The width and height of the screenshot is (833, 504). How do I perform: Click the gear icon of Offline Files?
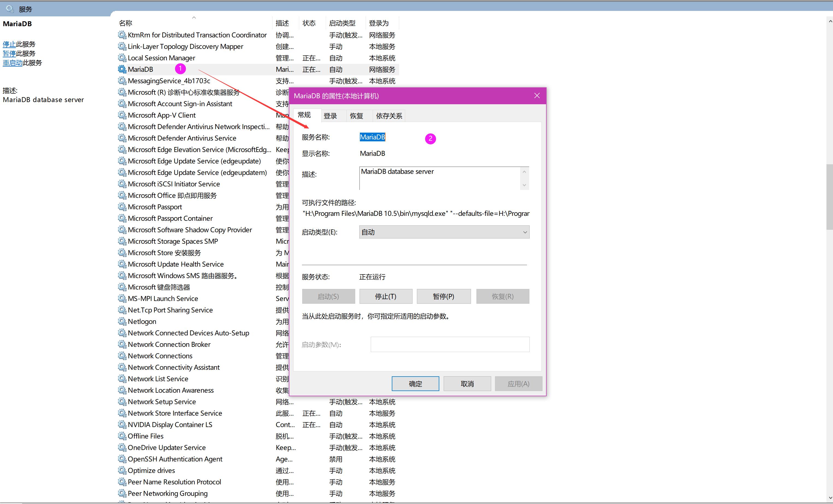tap(122, 436)
